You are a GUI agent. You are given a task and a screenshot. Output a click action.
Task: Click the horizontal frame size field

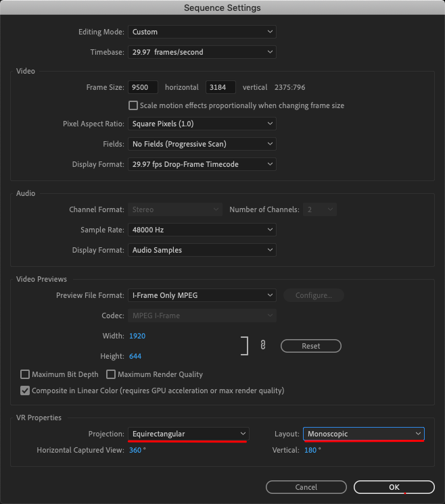click(143, 87)
